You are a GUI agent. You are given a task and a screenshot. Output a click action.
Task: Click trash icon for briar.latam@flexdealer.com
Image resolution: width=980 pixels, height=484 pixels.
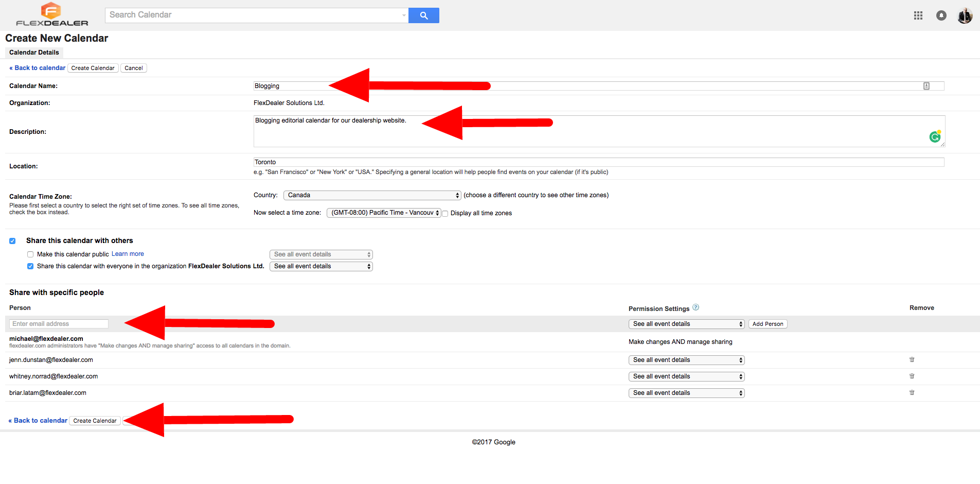click(912, 393)
